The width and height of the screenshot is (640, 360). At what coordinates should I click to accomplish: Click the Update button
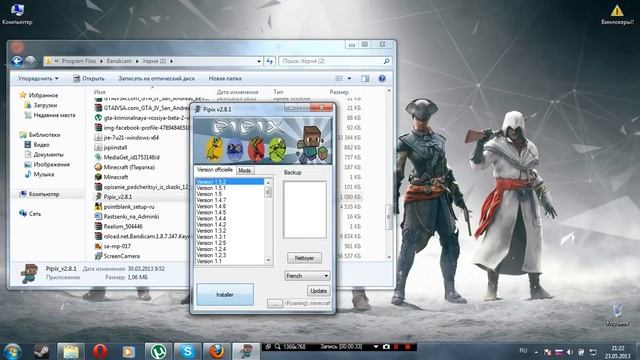[x=318, y=291]
